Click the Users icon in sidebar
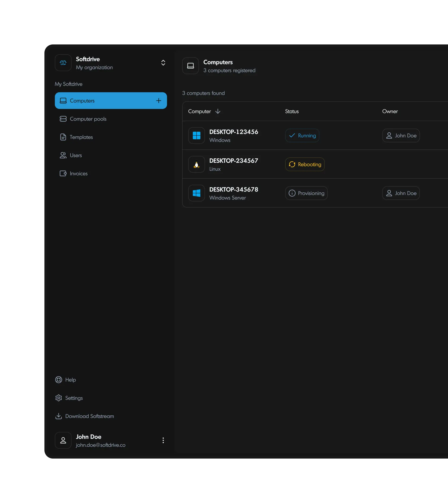Screen dimensions: 448x503 63,155
